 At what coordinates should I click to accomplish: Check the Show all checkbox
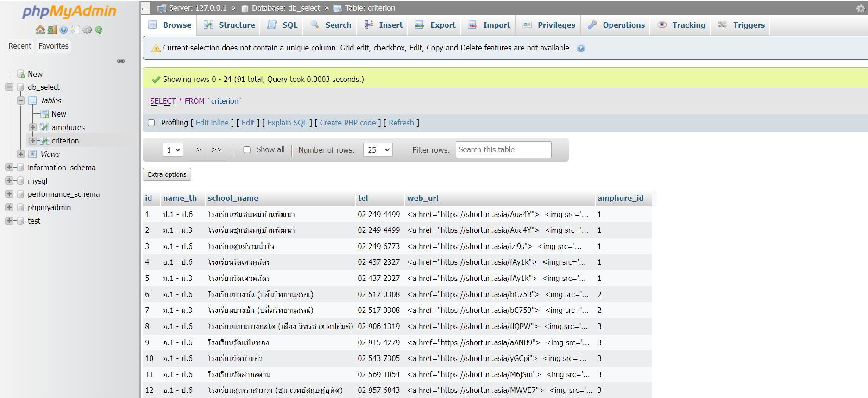coord(247,149)
